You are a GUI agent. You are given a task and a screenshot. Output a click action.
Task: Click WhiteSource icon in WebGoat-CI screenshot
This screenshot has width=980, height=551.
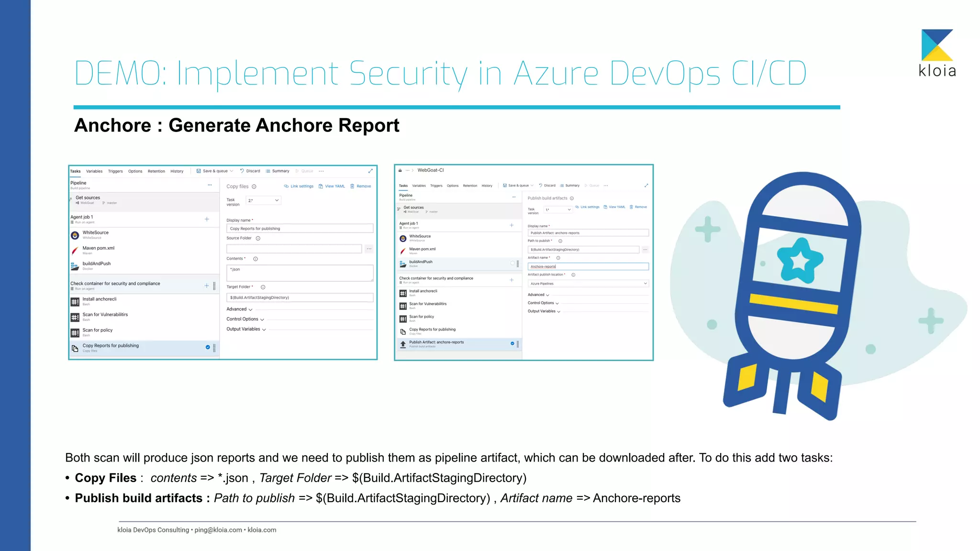[403, 239]
